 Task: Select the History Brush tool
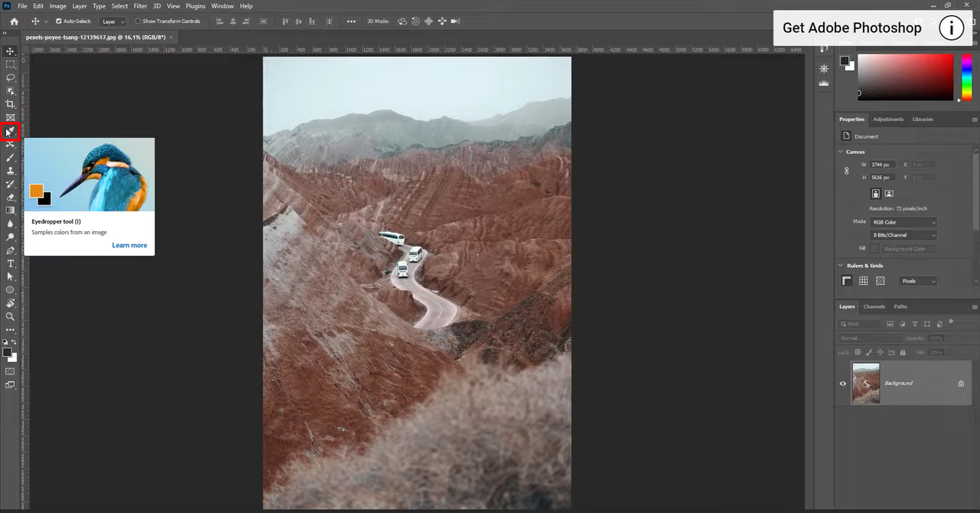pyautogui.click(x=10, y=184)
